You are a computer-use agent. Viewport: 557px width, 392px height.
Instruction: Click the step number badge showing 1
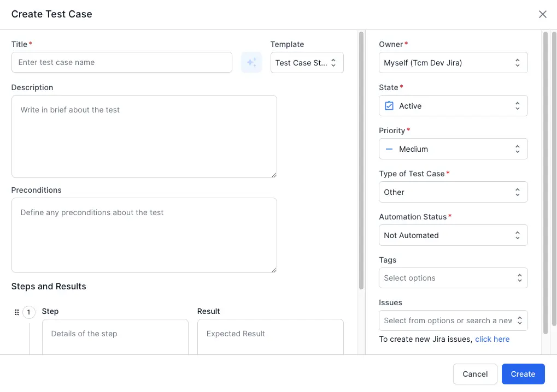pos(28,312)
